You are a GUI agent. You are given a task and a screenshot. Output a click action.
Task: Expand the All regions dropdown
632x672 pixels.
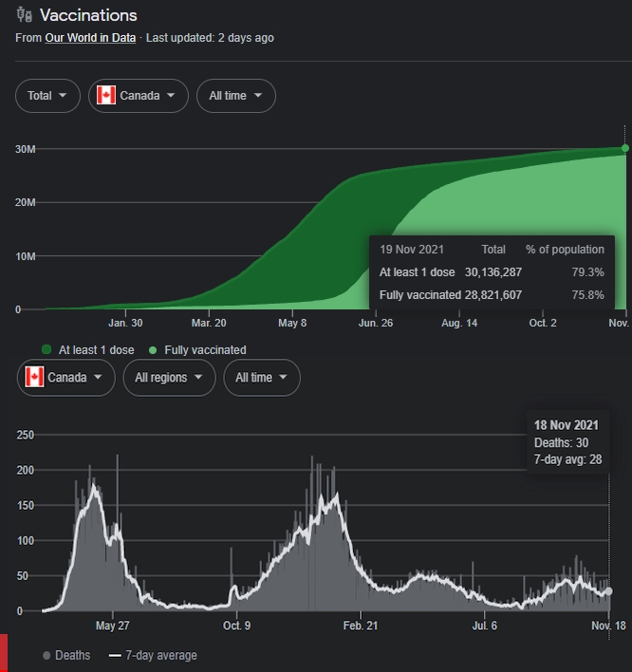point(169,378)
